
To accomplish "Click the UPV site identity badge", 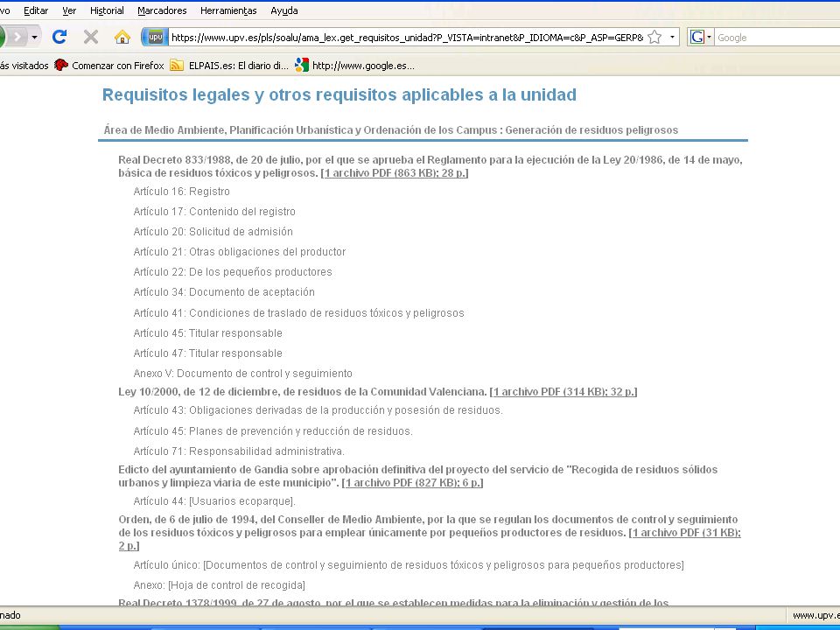I will tap(156, 37).
